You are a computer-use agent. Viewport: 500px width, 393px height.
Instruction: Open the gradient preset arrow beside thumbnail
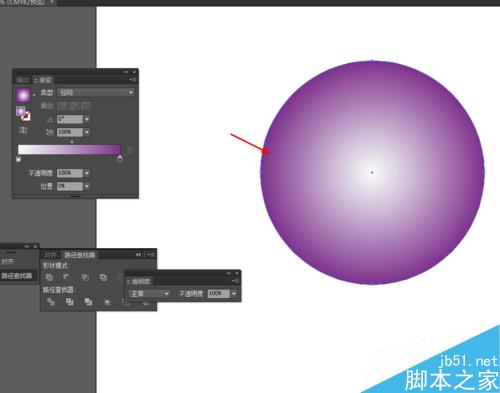34,96
